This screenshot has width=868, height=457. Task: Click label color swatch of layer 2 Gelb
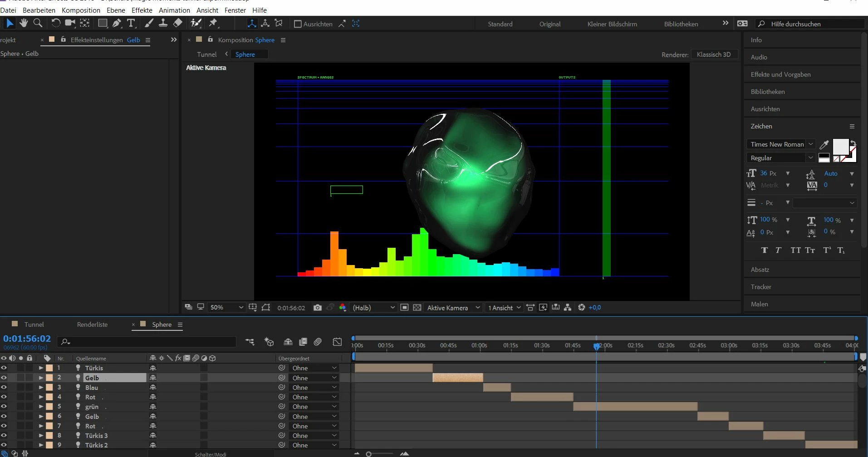pos(49,378)
